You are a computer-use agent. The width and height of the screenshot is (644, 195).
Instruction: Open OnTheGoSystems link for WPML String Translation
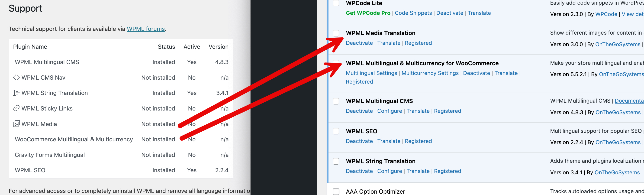coord(617,172)
